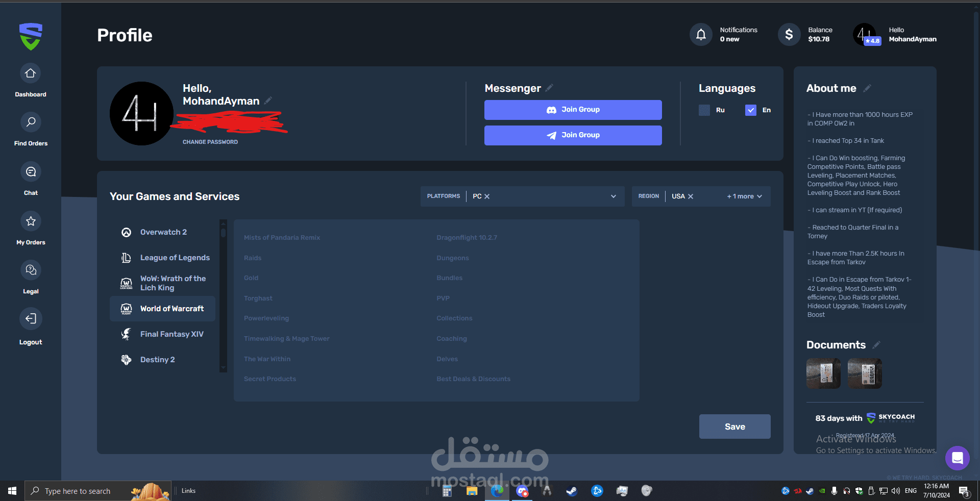The width and height of the screenshot is (980, 501).
Task: Remove the USA region tag
Action: click(691, 196)
